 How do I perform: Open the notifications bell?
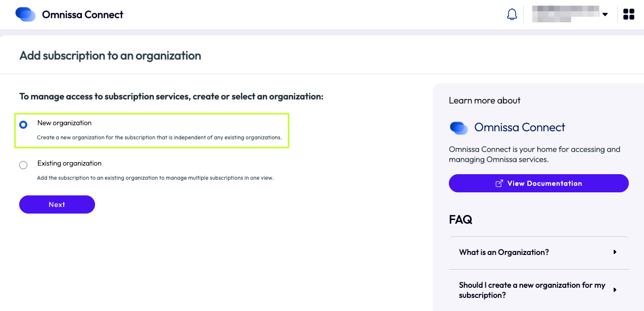(x=512, y=14)
